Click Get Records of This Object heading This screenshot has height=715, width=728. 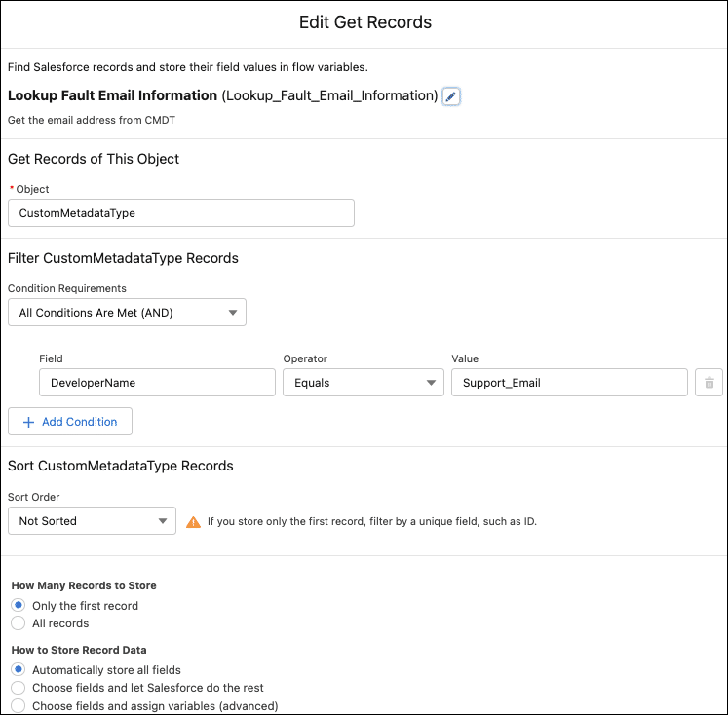coord(94,159)
